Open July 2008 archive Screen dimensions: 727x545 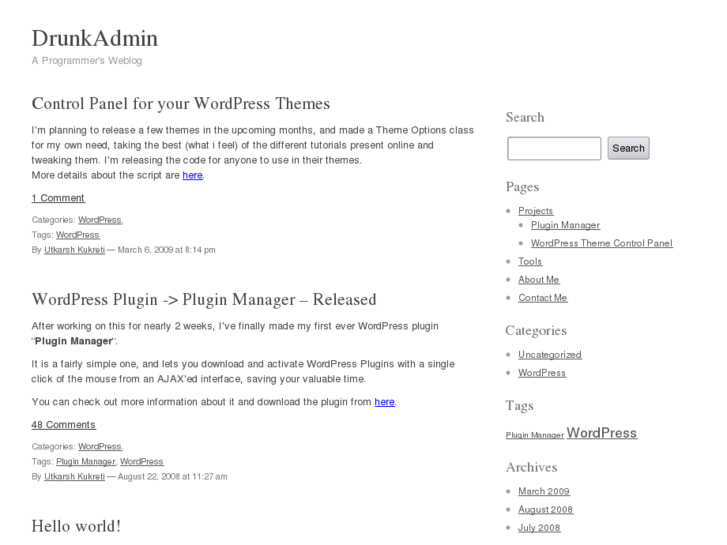pyautogui.click(x=539, y=527)
